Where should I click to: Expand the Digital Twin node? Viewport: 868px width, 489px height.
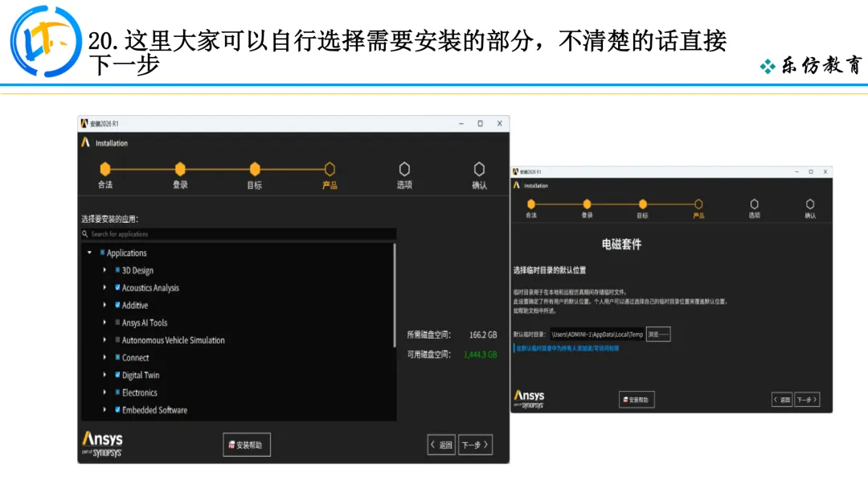pyautogui.click(x=104, y=374)
